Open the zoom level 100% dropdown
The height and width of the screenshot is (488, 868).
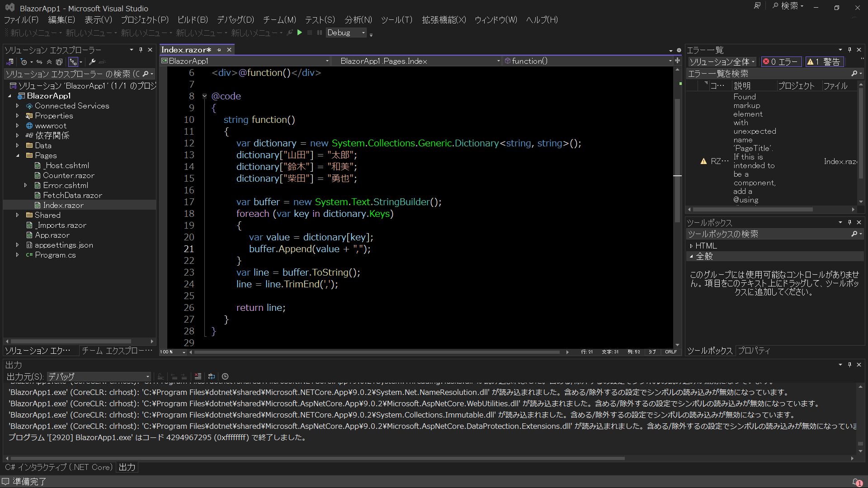173,352
